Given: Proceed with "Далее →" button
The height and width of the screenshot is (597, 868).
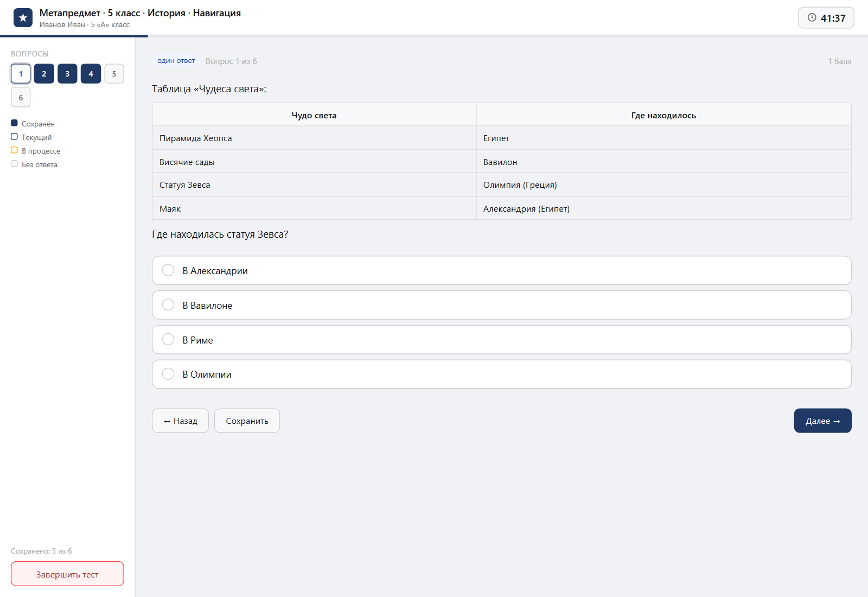Looking at the screenshot, I should 822,421.
